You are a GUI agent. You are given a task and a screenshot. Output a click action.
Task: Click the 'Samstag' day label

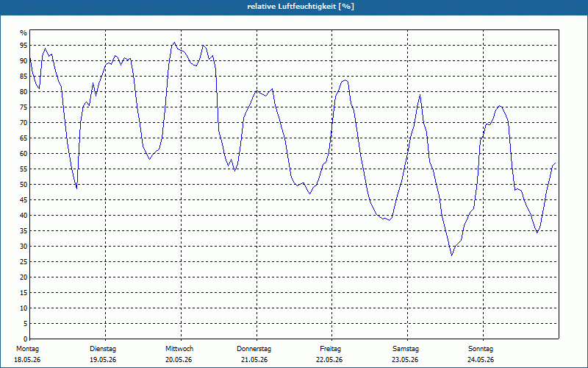tap(406, 349)
